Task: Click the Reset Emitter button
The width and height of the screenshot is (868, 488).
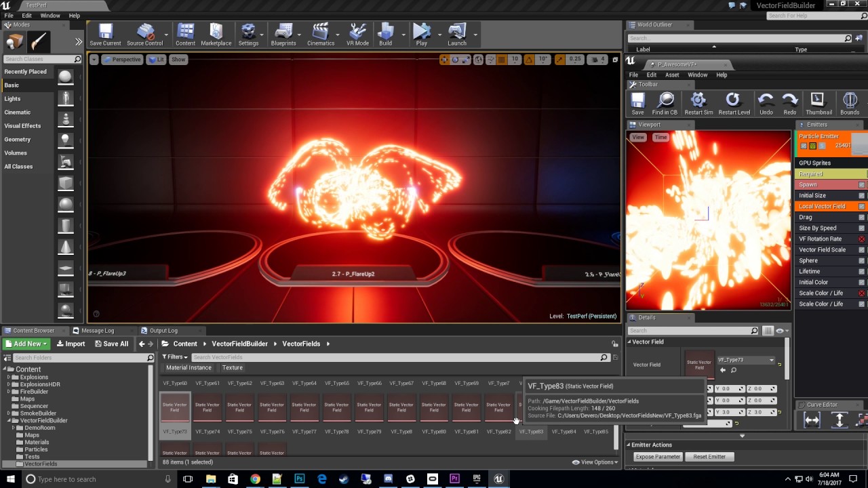Action: (709, 457)
